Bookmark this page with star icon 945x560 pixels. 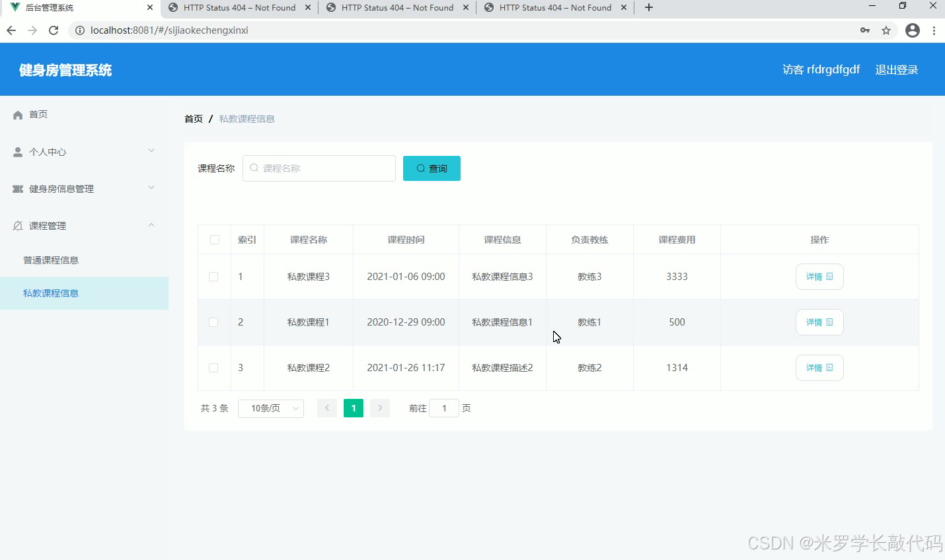(886, 30)
